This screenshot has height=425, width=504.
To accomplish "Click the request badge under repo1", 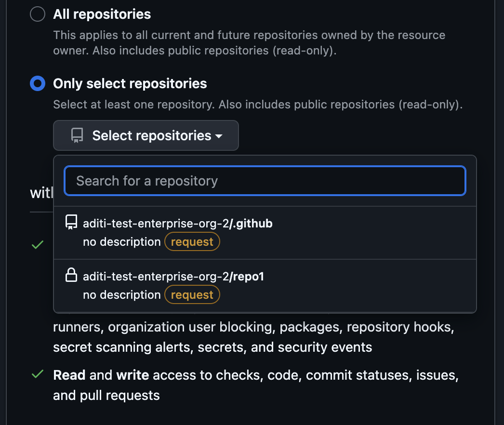I will coord(192,295).
